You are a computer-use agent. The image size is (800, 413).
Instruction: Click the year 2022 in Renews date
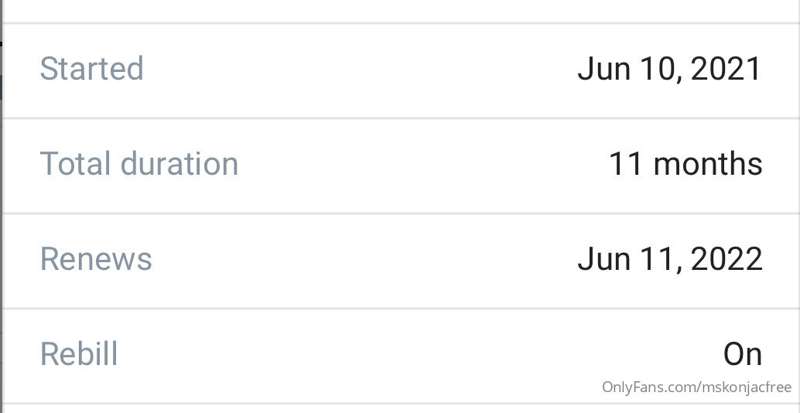point(727,259)
